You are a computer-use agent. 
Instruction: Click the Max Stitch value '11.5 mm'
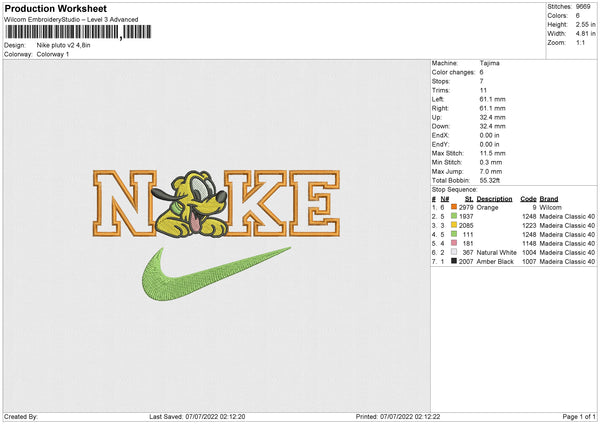492,153
